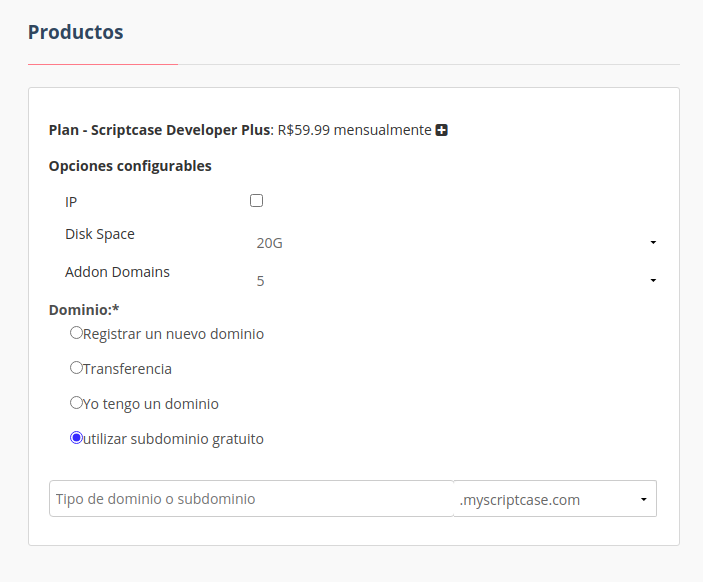The width and height of the screenshot is (703, 582).
Task: Click the 'Plan - Scriptcase Developer Plus' label
Action: [x=160, y=130]
